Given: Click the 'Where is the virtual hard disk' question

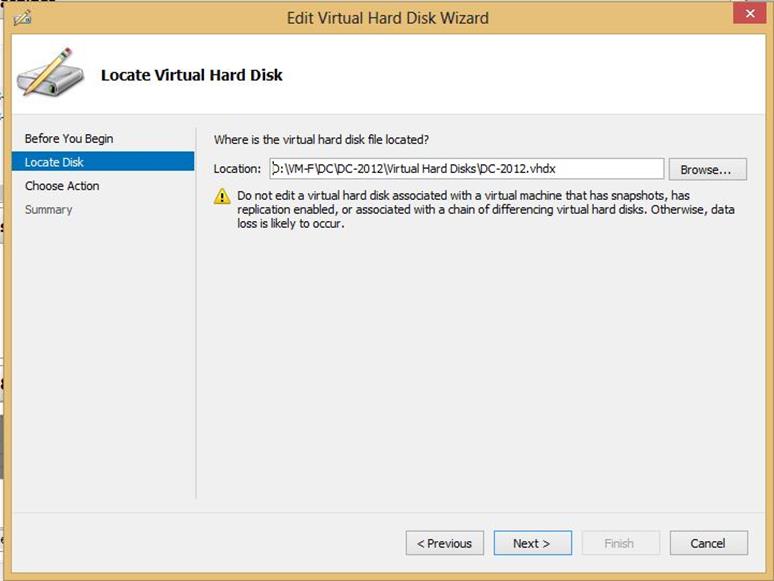Looking at the screenshot, I should pos(321,140).
